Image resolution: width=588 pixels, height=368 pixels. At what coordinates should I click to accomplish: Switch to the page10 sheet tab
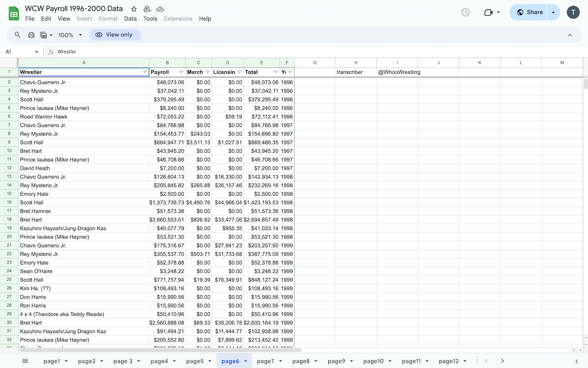click(373, 361)
